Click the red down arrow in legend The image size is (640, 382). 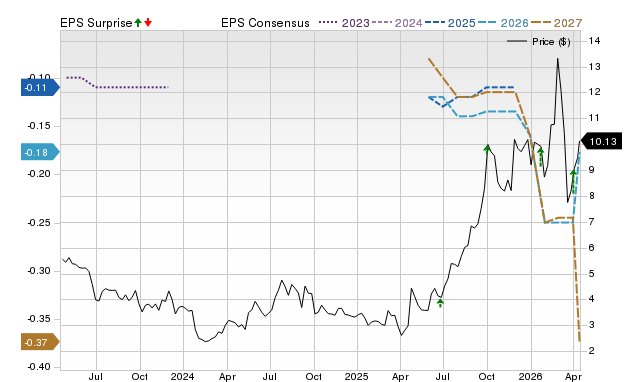coord(148,22)
